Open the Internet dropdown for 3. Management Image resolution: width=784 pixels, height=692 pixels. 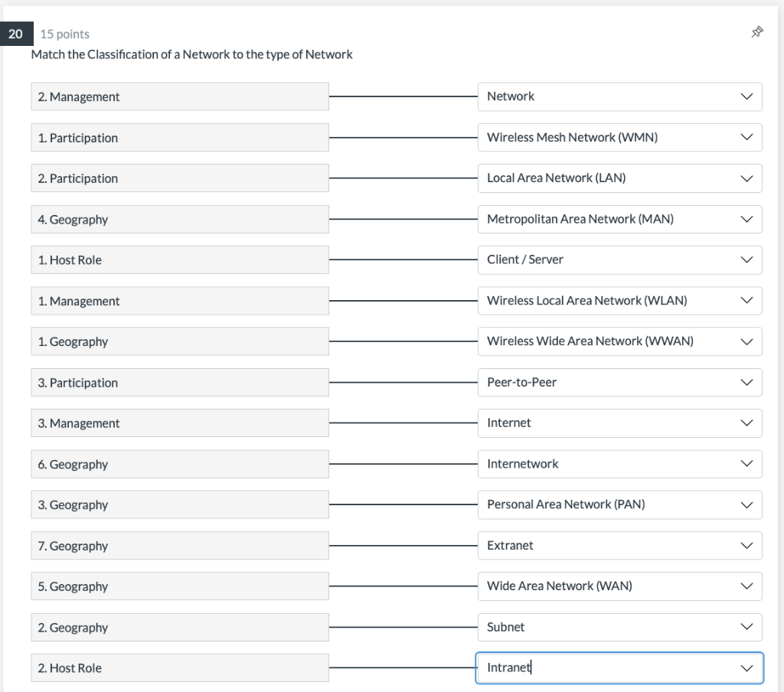click(619, 423)
